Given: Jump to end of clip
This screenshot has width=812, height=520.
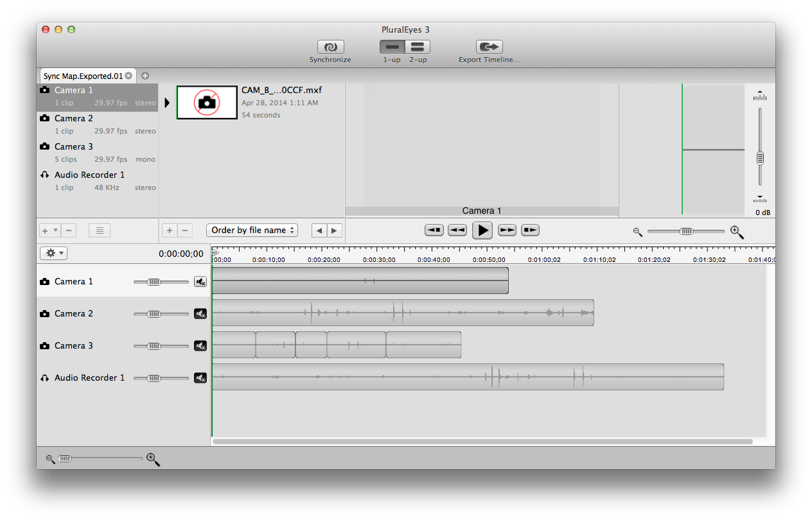Looking at the screenshot, I should coord(530,230).
